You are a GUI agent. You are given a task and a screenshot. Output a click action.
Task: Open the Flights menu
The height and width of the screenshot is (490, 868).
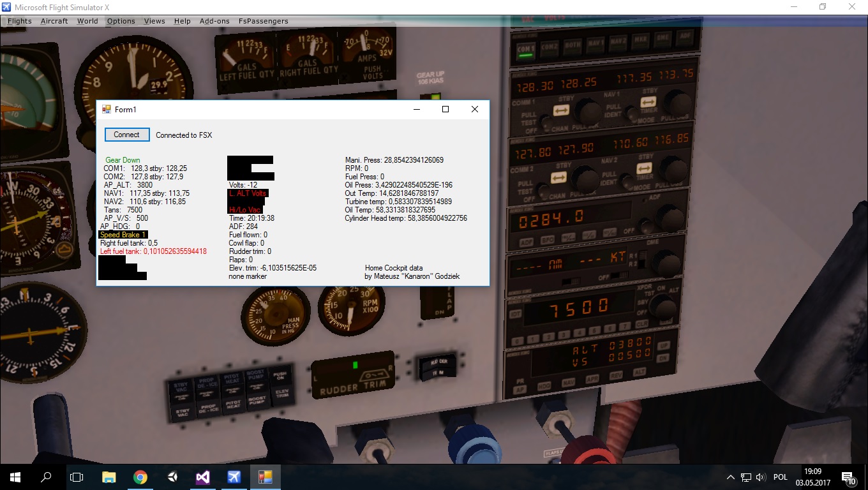click(x=20, y=21)
